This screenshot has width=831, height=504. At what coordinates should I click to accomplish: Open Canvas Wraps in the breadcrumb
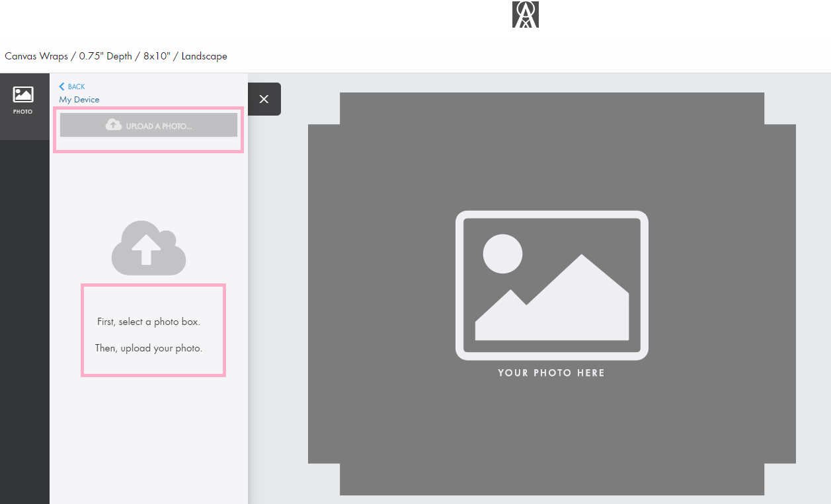point(36,56)
